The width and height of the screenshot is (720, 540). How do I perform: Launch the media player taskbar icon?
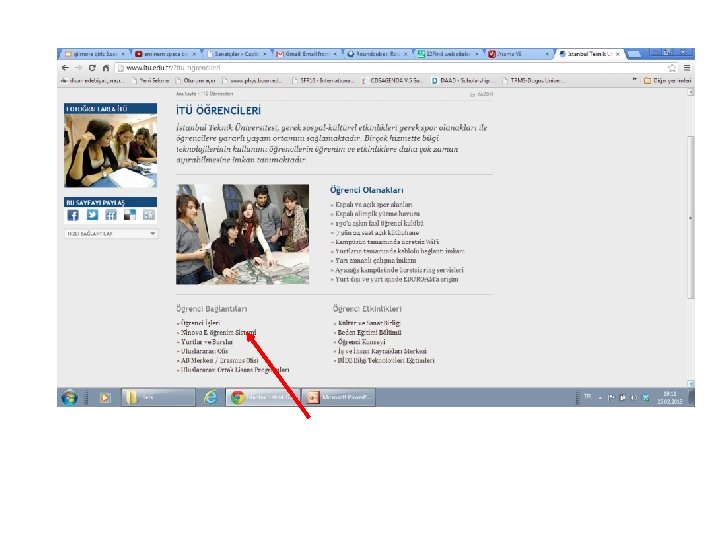[x=105, y=398]
